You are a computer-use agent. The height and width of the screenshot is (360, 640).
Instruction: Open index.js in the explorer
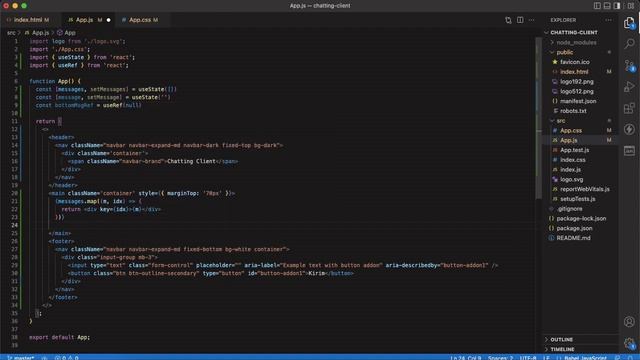coord(570,170)
